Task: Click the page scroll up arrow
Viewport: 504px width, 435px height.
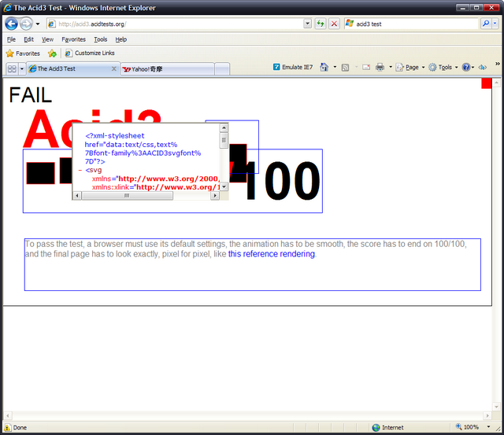Action: tap(496, 83)
